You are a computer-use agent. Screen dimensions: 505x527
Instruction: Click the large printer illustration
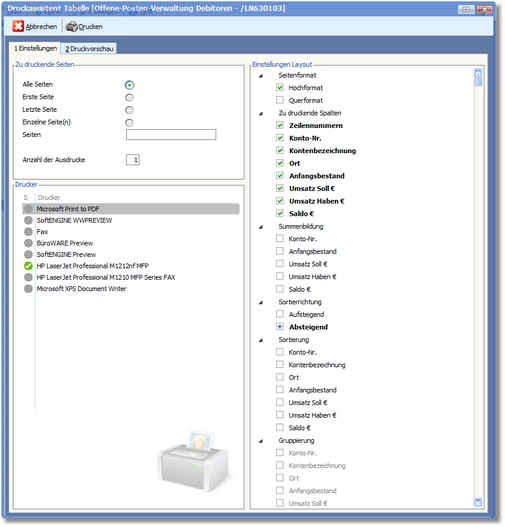194,460
